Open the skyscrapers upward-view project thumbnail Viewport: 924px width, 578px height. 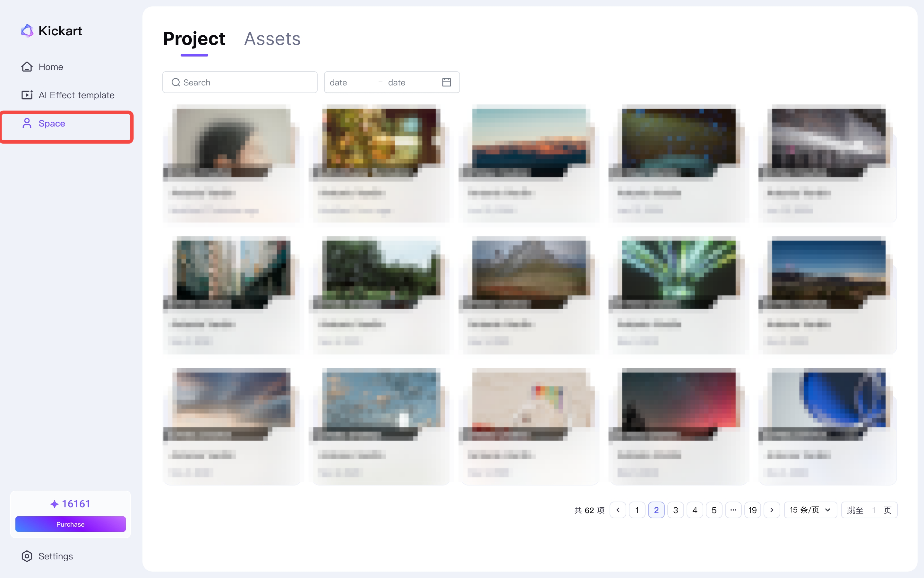click(231, 272)
